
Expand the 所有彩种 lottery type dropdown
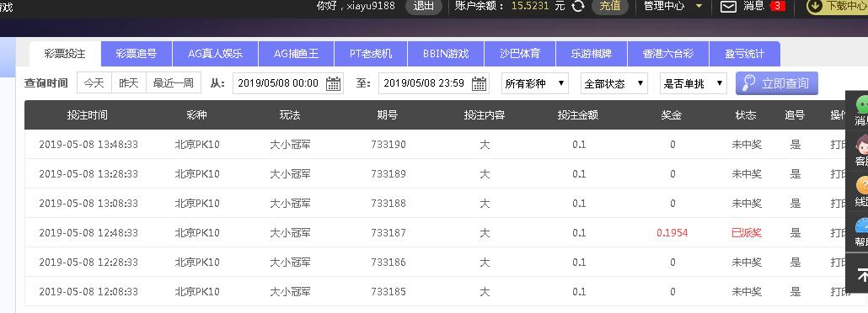(x=535, y=83)
